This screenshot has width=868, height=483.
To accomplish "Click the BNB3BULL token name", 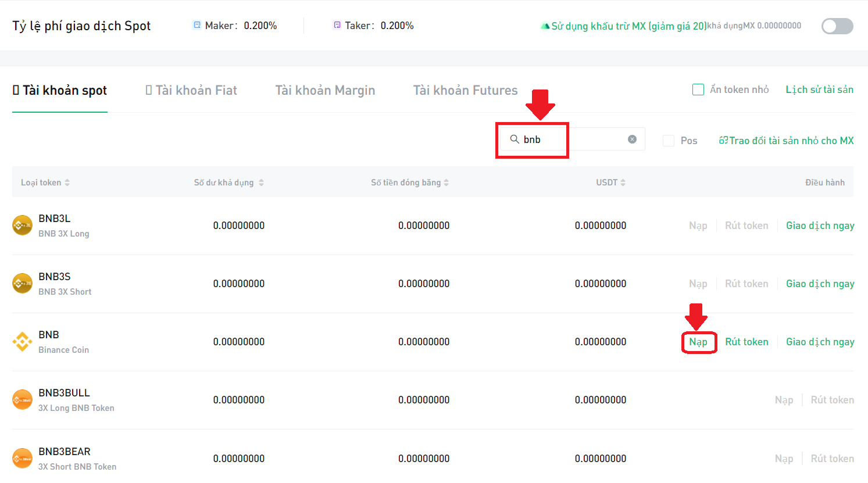I will coord(64,393).
